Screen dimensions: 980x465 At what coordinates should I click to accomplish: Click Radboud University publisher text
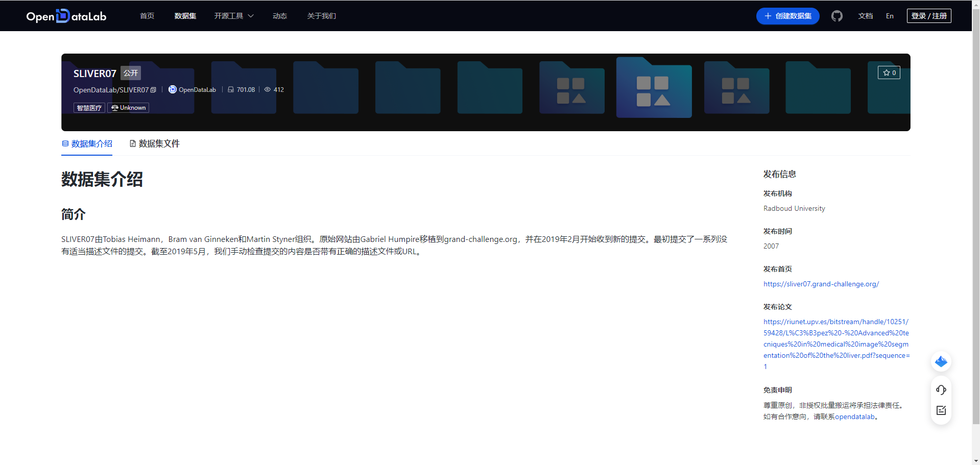794,208
